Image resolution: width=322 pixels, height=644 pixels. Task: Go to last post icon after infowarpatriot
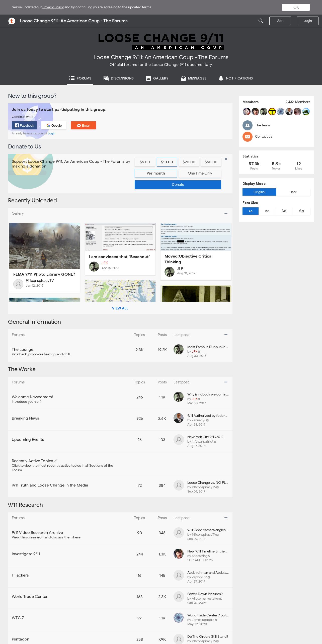point(215,442)
